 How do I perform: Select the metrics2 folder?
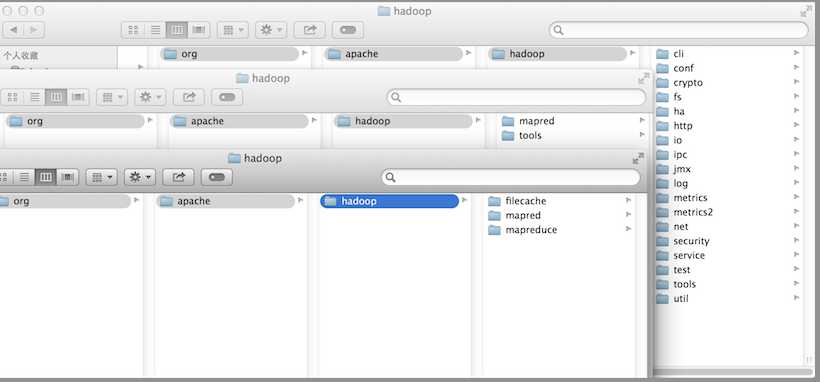[728, 212]
